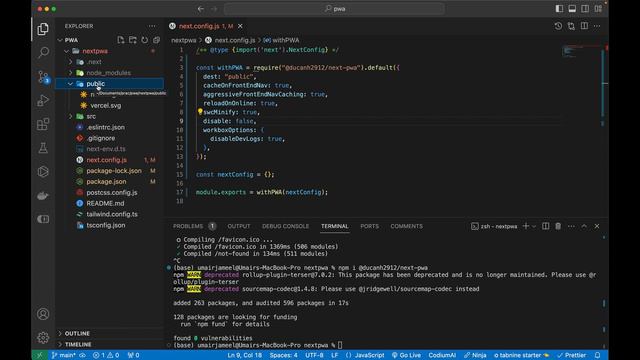Open package.json in the explorer
Viewport: 640px width, 360px height.
coord(106,182)
